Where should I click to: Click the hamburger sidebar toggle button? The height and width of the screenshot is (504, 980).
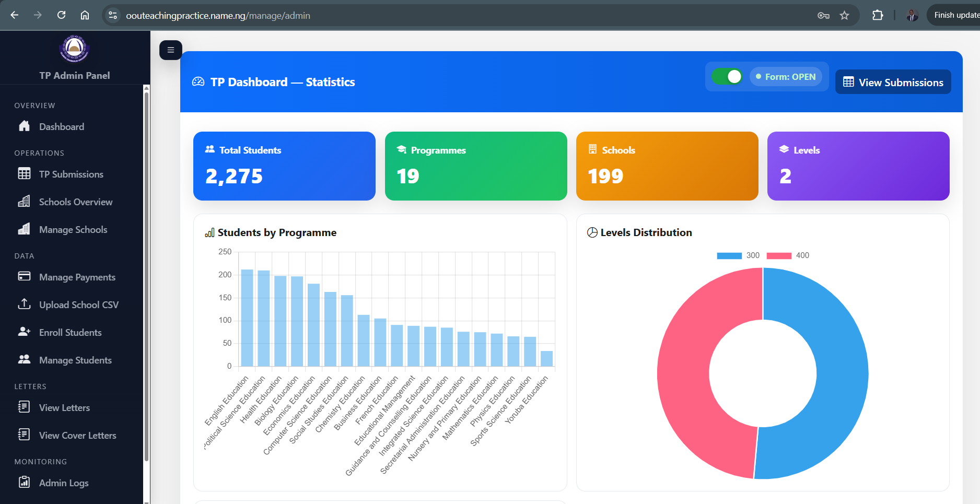coord(170,50)
